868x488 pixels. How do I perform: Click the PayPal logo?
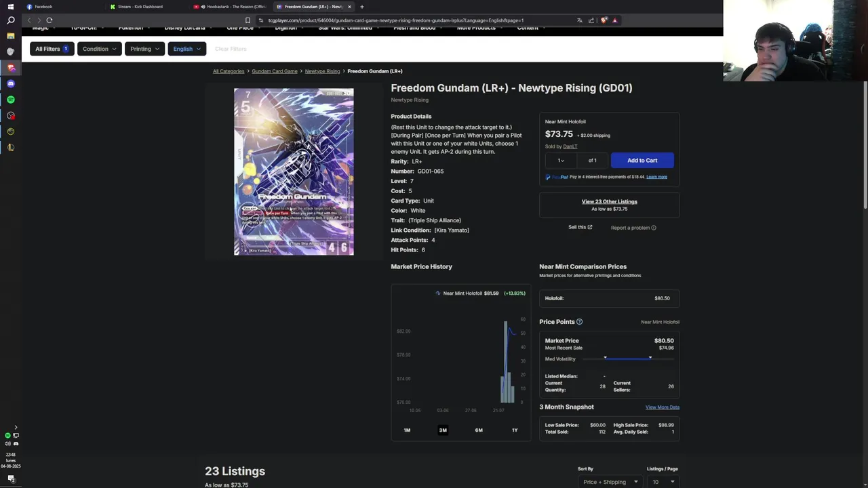[x=556, y=177]
